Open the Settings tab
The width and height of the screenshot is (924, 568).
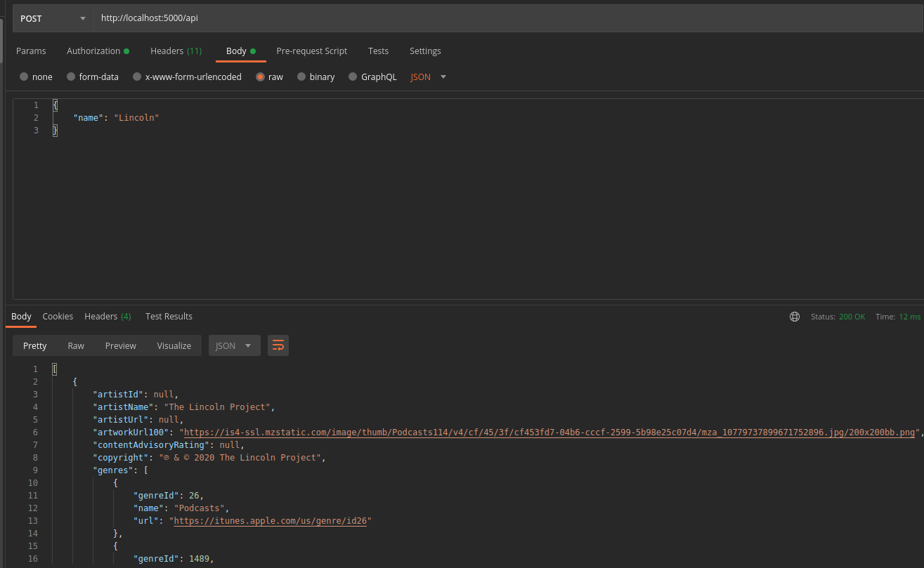(x=425, y=51)
